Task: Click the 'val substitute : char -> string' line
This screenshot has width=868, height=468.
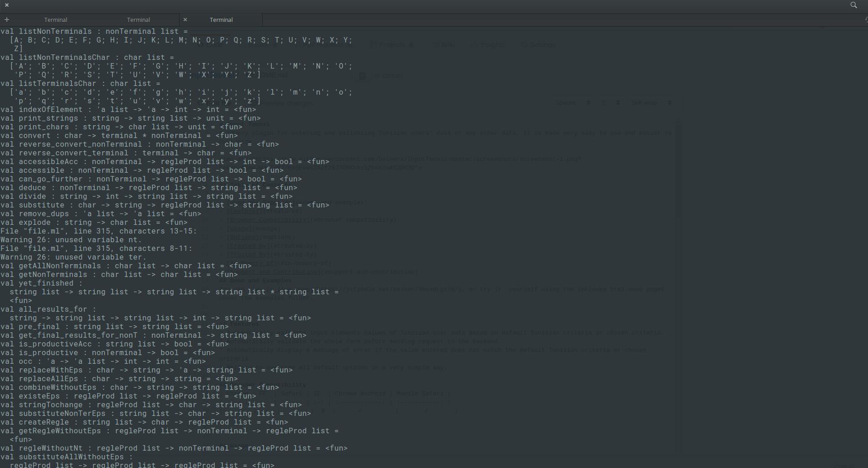Action: [165, 205]
